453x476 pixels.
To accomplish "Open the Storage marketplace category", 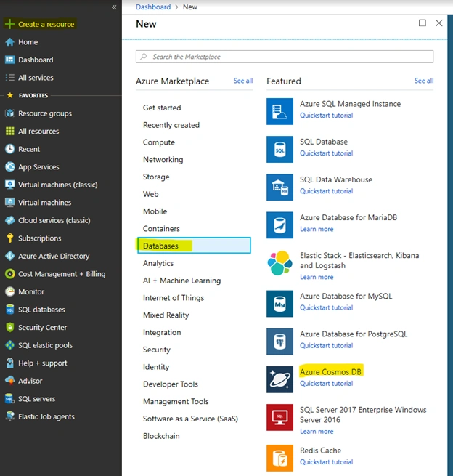I will click(156, 177).
